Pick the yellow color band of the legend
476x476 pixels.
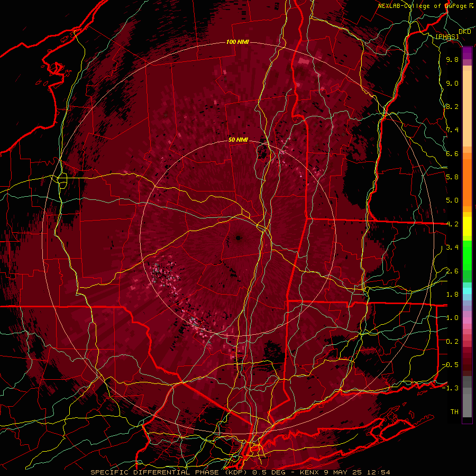click(467, 226)
